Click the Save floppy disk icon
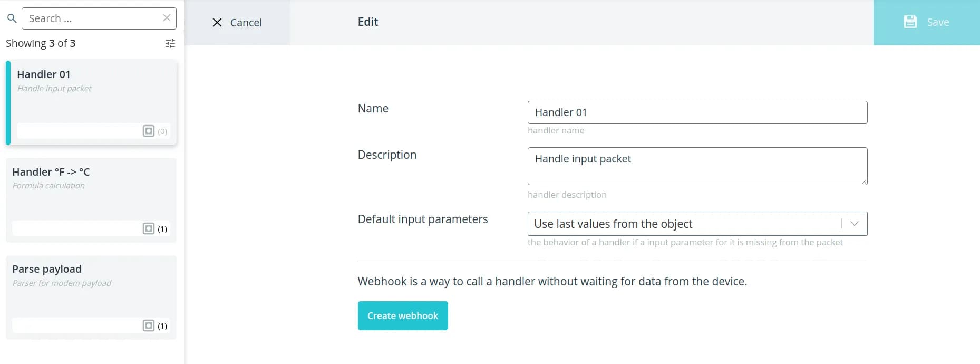 click(910, 22)
